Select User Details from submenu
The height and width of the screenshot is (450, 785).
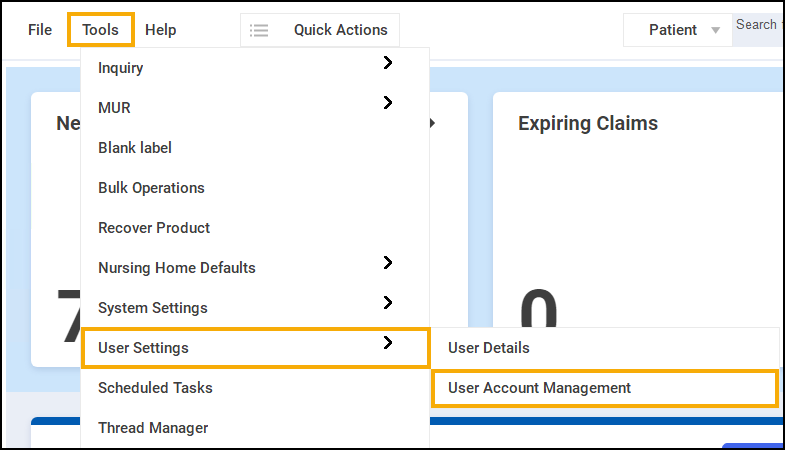coord(489,348)
